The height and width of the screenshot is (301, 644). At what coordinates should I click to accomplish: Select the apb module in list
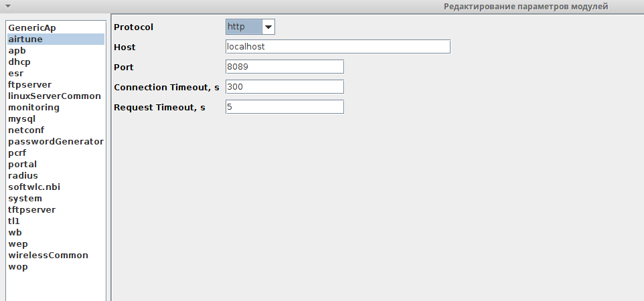pyautogui.click(x=17, y=51)
